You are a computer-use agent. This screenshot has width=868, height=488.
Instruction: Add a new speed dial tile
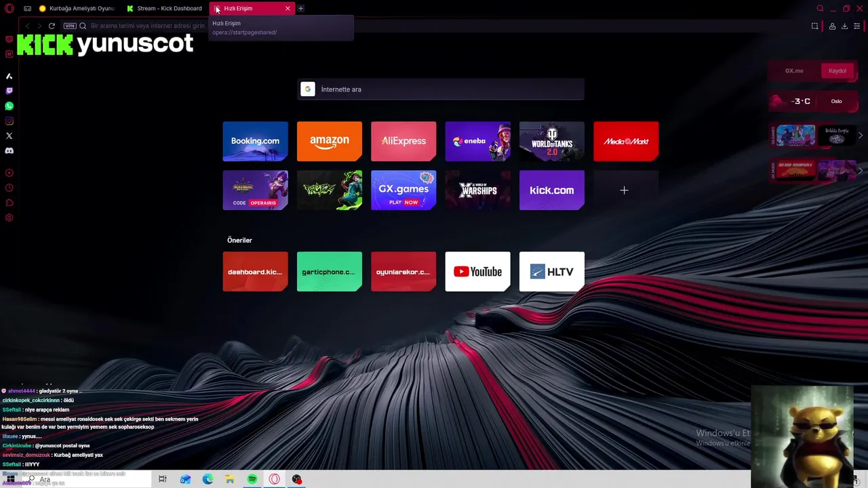click(x=625, y=190)
